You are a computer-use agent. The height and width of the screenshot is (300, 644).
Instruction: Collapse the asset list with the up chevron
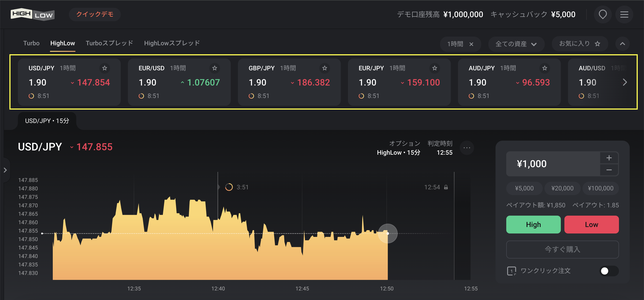622,44
